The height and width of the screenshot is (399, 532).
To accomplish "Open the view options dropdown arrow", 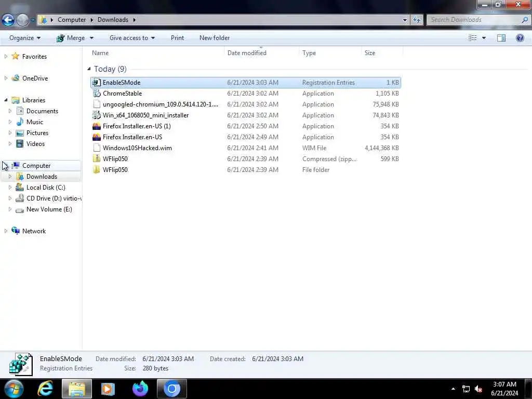I will click(x=484, y=38).
